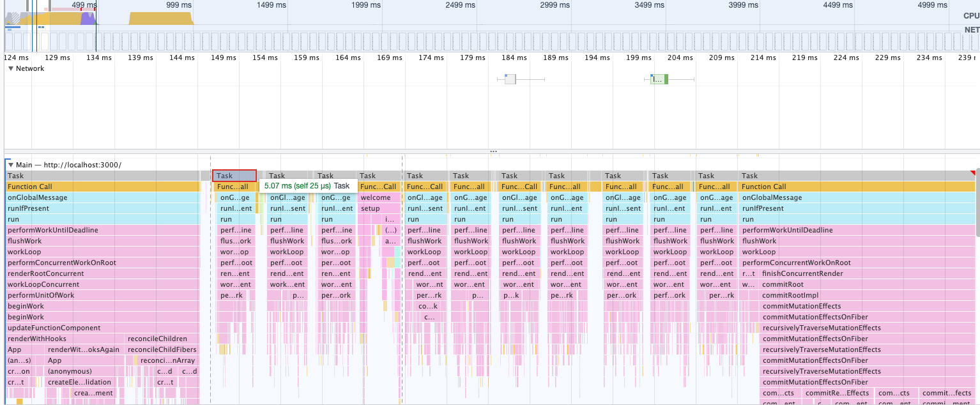This screenshot has width=980, height=405.
Task: Select the green network request bar
Action: click(x=659, y=79)
